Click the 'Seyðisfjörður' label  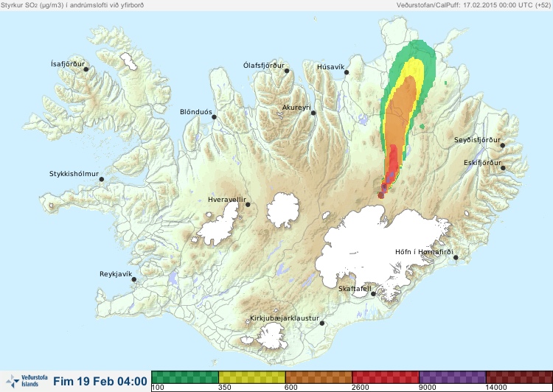pyautogui.click(x=477, y=140)
